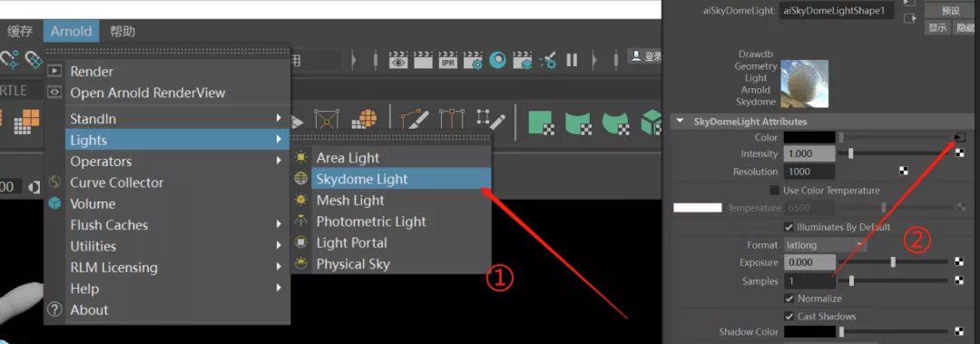Click the 预设 presets button

[x=951, y=11]
